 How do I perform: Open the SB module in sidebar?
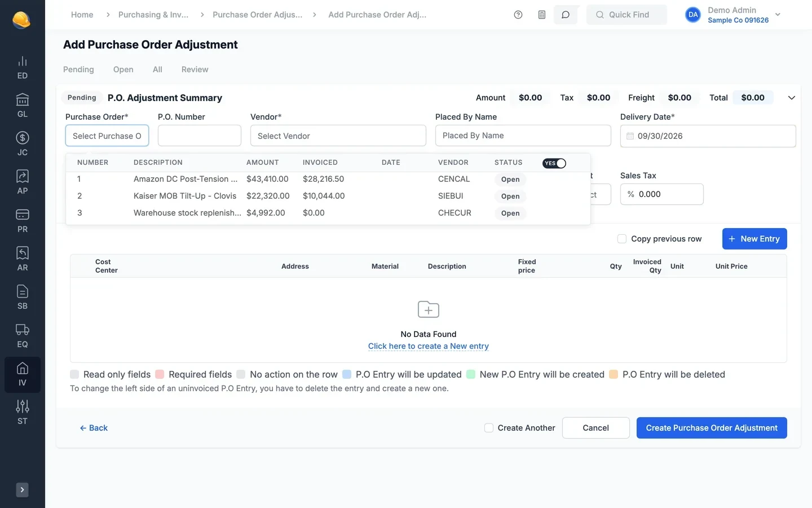[x=23, y=298]
